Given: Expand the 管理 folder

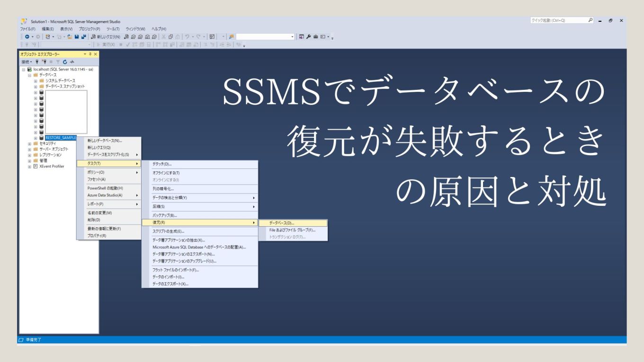Looking at the screenshot, I should [x=29, y=160].
